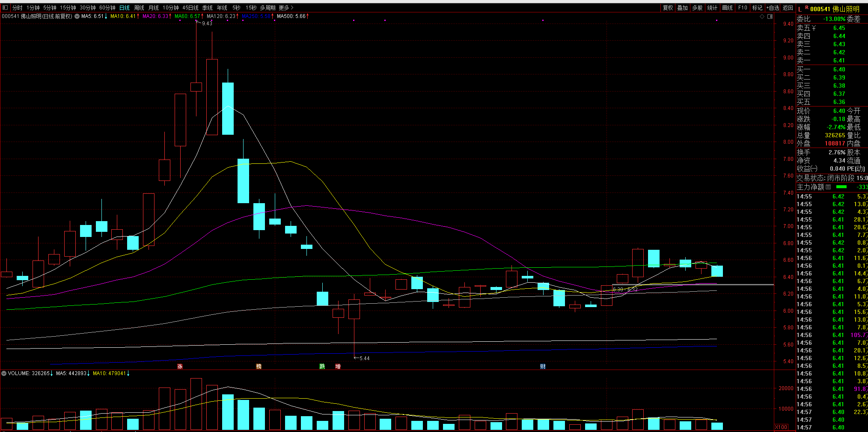
Task: Open the 多股 multi-stock view
Action: pos(698,8)
